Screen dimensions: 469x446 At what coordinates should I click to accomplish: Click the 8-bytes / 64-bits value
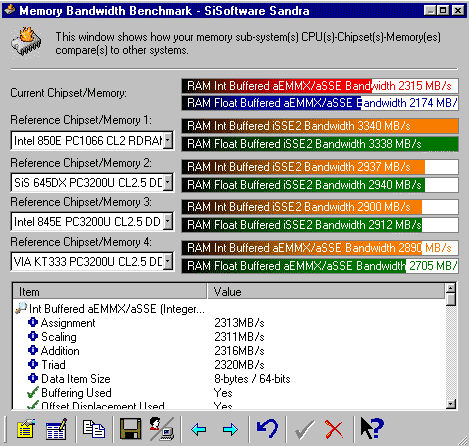[x=252, y=379]
